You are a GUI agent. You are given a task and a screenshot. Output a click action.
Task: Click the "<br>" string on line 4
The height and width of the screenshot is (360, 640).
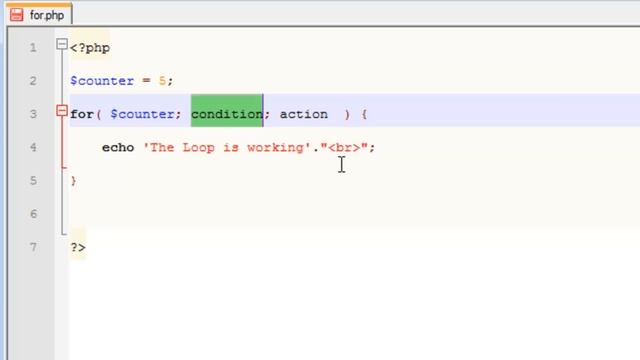344,147
